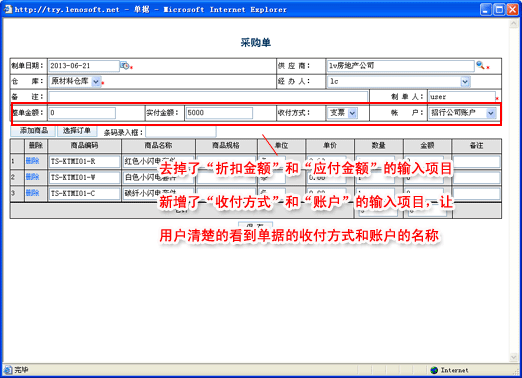Click the 备注 remarks input field
The height and width of the screenshot is (378, 522).
click(x=208, y=97)
